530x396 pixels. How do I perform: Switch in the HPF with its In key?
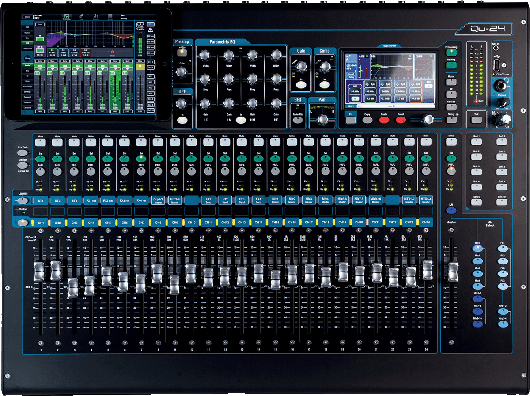(182, 120)
